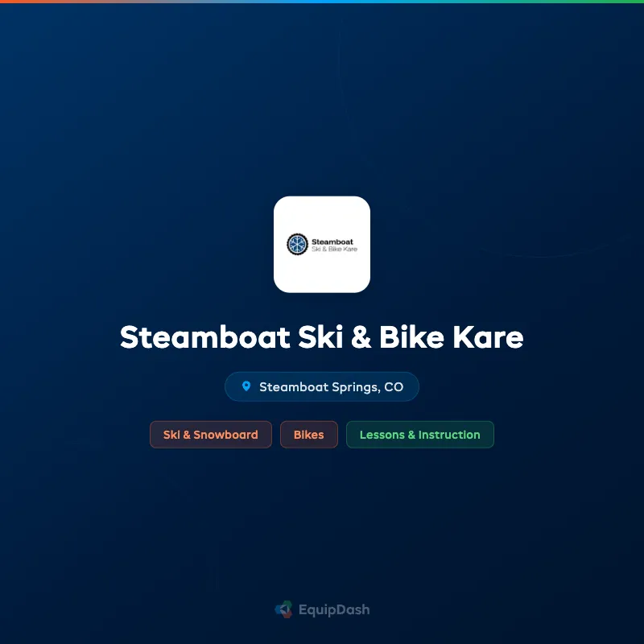Screen dimensions: 644x644
Task: Click the red hexagon in EquipDash emblem
Action: 287,615
